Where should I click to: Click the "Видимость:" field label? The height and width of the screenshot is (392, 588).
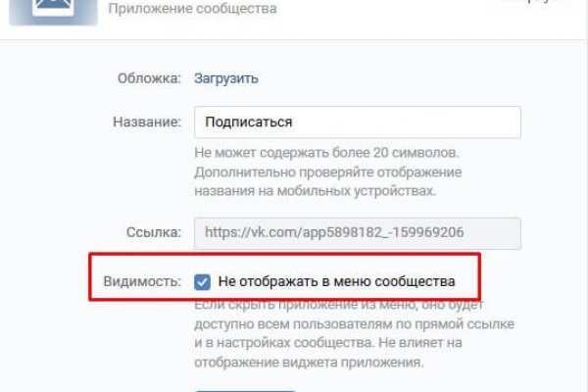tap(142, 282)
